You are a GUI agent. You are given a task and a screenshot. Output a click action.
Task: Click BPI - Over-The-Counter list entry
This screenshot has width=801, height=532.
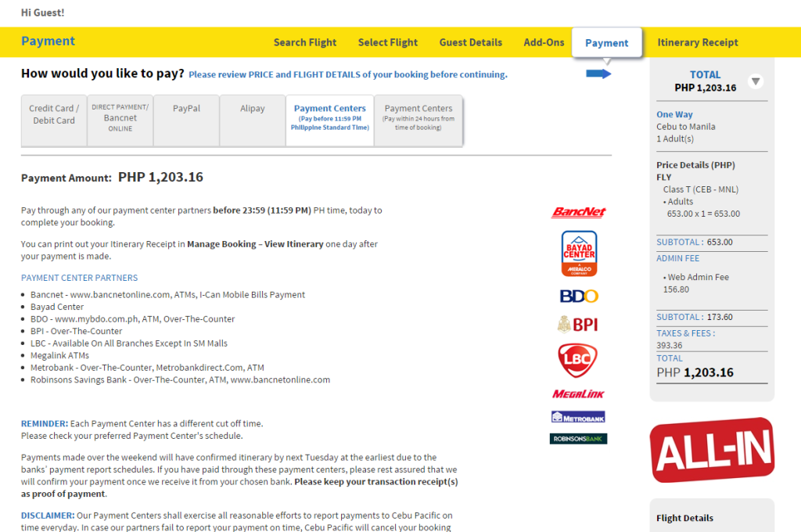pyautogui.click(x=76, y=331)
